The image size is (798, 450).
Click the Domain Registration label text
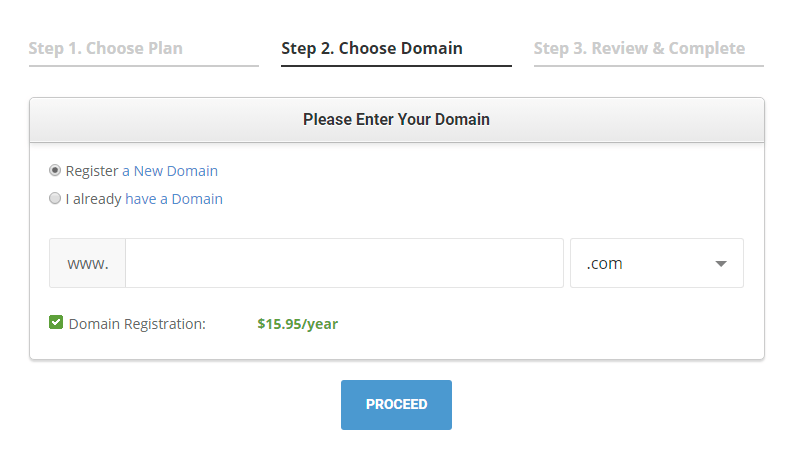click(137, 324)
